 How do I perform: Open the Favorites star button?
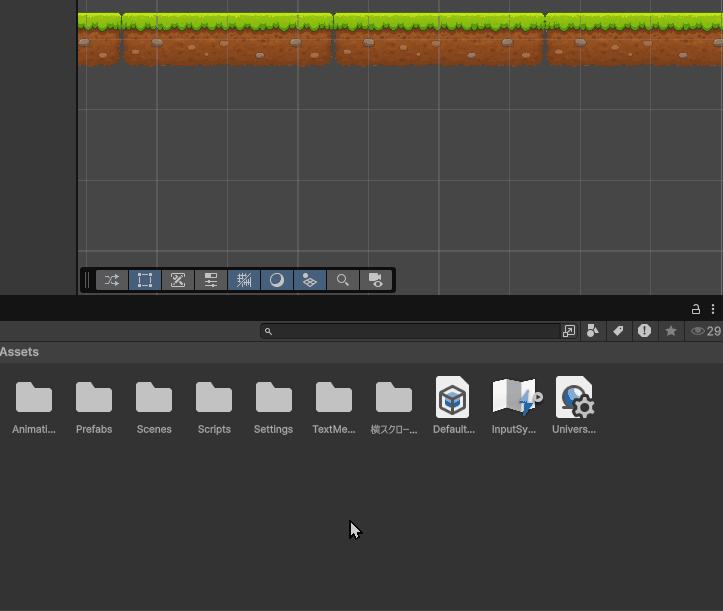click(x=671, y=331)
